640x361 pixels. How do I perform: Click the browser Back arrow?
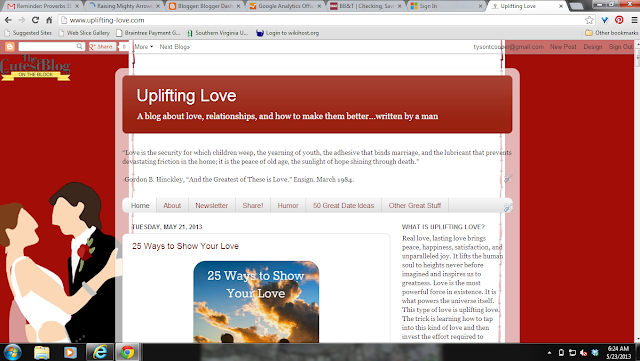click(x=8, y=20)
